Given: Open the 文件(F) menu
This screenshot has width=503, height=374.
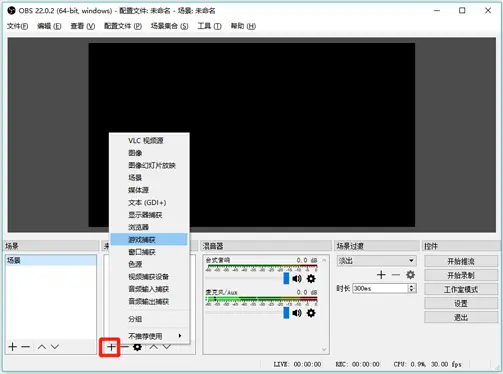Looking at the screenshot, I should click(17, 26).
